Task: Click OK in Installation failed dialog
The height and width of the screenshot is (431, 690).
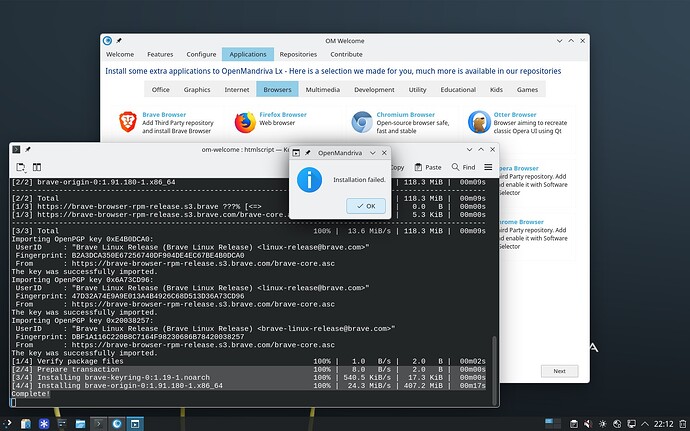Action: coord(366,206)
